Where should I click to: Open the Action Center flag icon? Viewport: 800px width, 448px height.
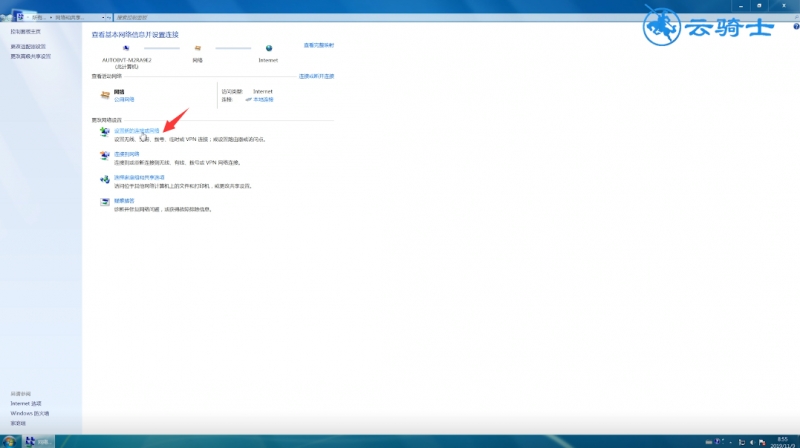762,442
